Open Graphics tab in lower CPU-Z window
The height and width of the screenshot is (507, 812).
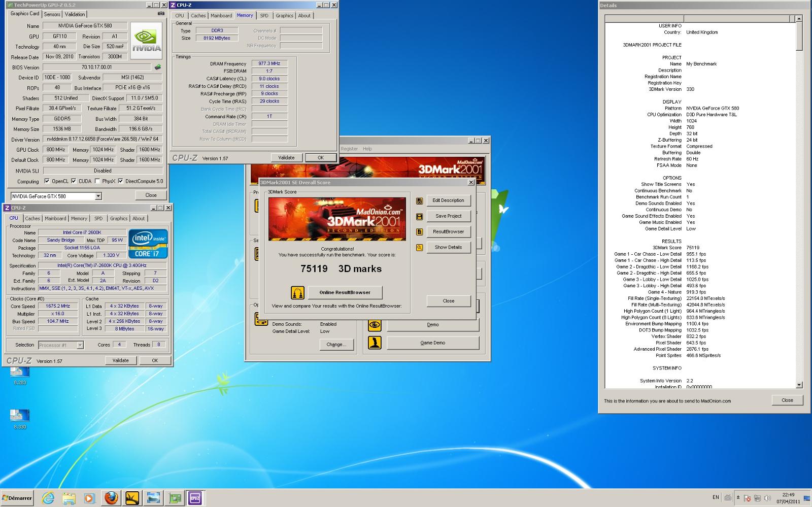click(119, 219)
